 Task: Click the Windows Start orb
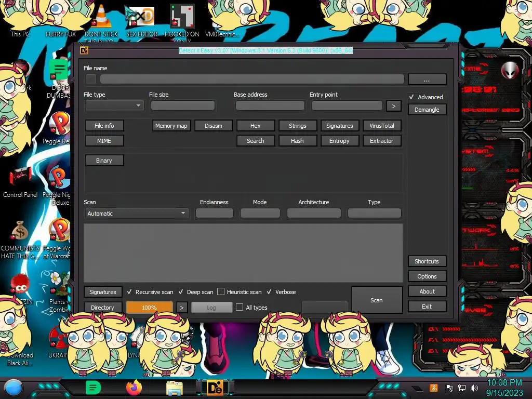[14, 388]
